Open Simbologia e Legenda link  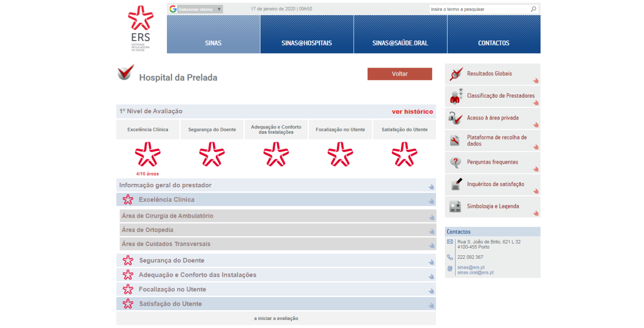(493, 207)
